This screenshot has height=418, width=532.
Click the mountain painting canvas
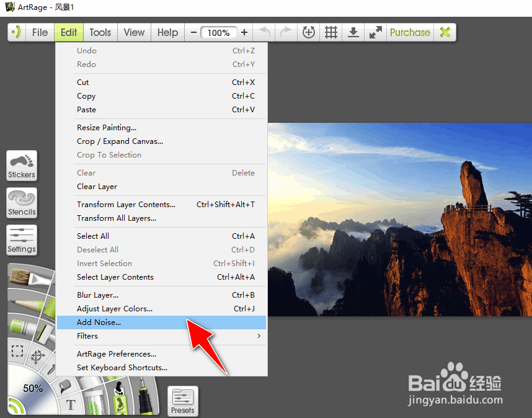400,220
